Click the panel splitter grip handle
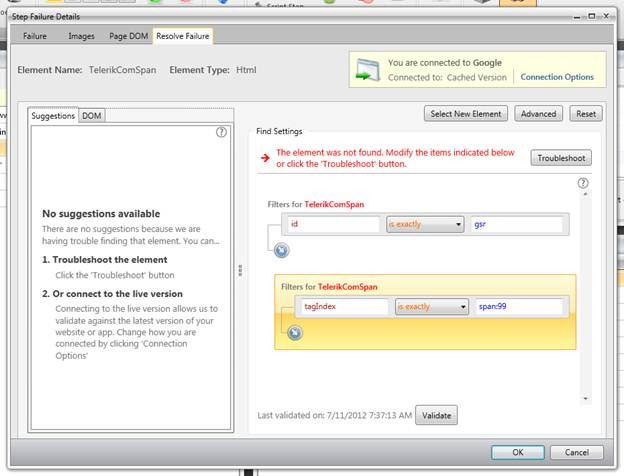 pos(239,270)
